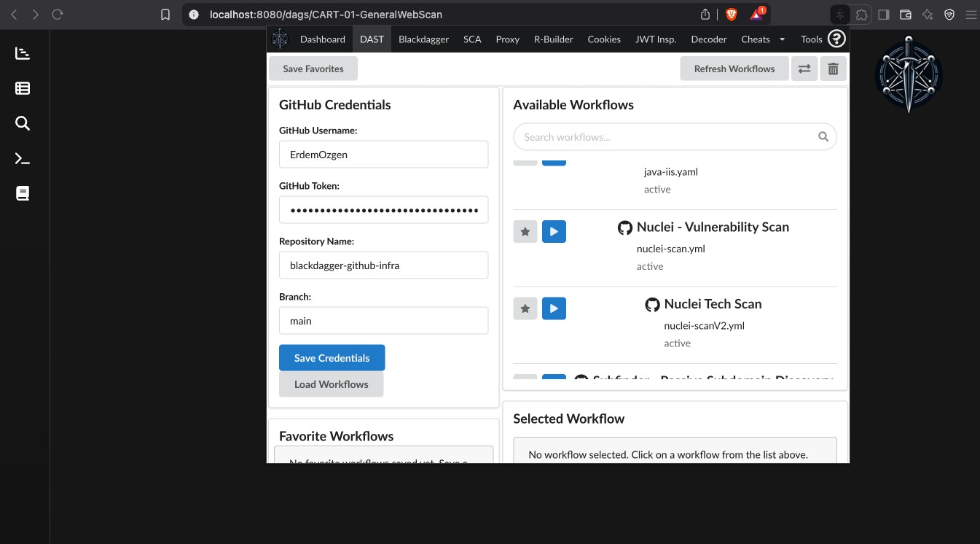The width and height of the screenshot is (980, 544).
Task: Click the trash delete icon button
Action: pos(833,69)
